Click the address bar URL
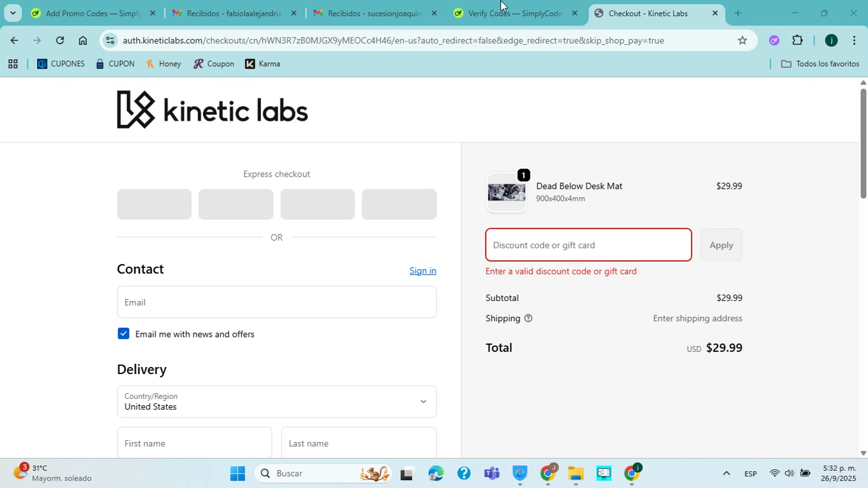The width and height of the screenshot is (868, 488). click(393, 41)
